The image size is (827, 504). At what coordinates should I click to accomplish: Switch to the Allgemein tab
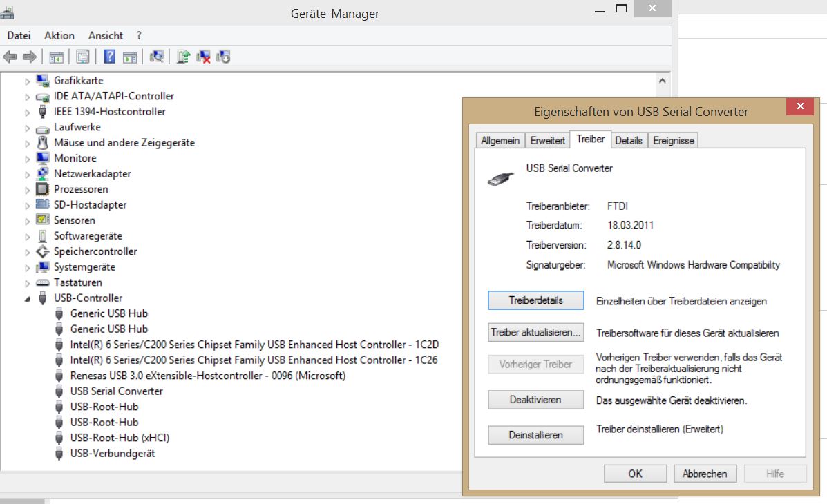[x=500, y=140]
